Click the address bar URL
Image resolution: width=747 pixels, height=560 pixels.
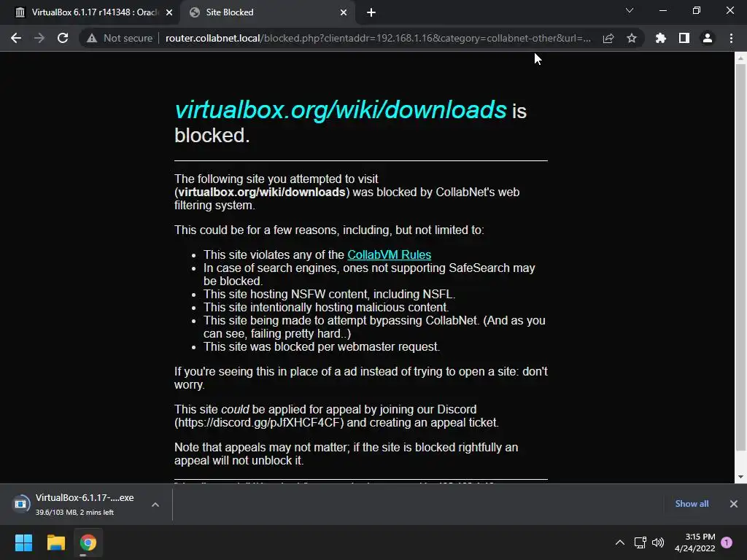coord(378,38)
